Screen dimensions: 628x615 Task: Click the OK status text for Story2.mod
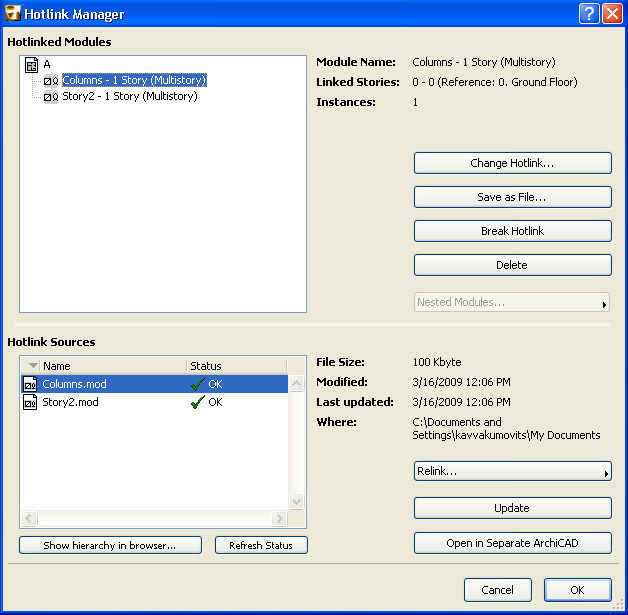pos(215,402)
